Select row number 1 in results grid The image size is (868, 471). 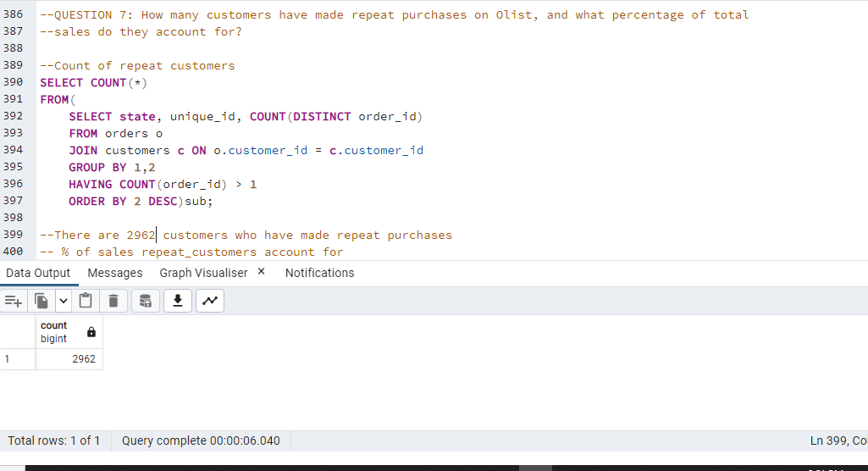pos(18,359)
